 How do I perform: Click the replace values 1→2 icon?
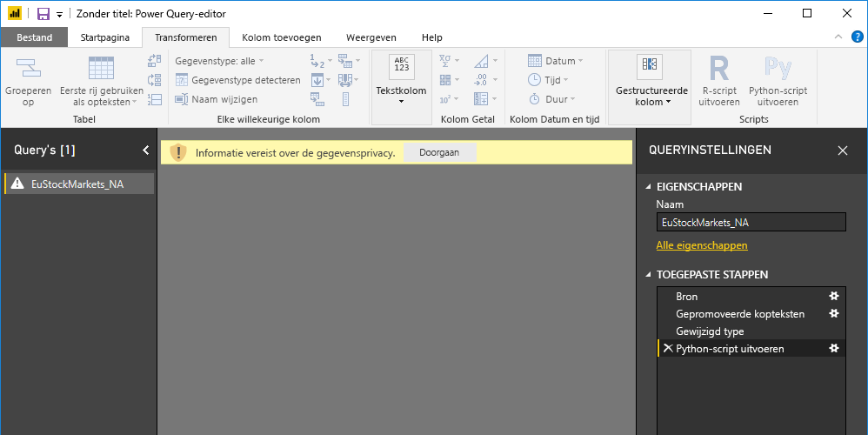[317, 60]
